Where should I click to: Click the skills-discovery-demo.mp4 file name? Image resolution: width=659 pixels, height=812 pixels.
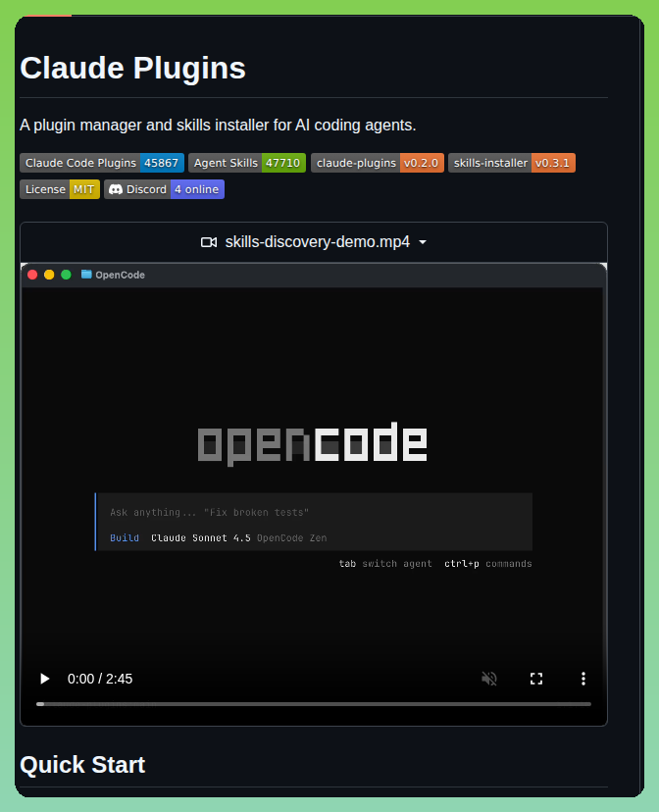click(x=318, y=242)
